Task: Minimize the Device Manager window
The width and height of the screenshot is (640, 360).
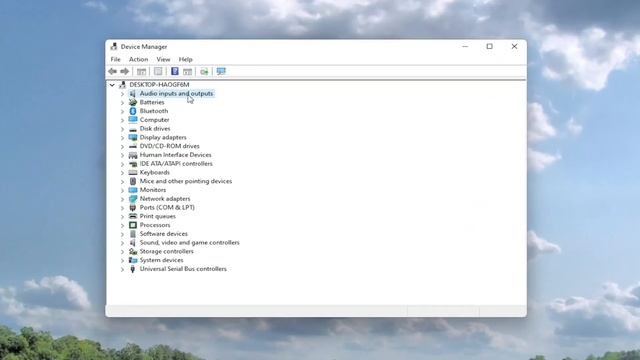Action: tap(465, 47)
